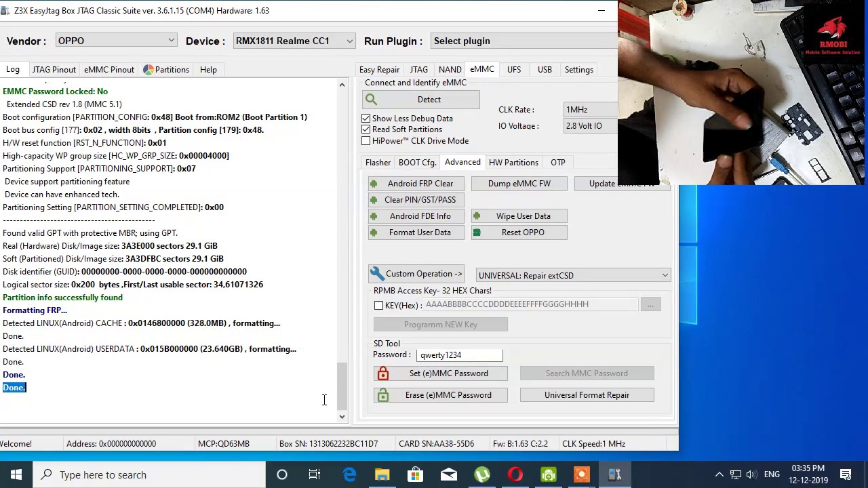Open the USB tab

(545, 70)
